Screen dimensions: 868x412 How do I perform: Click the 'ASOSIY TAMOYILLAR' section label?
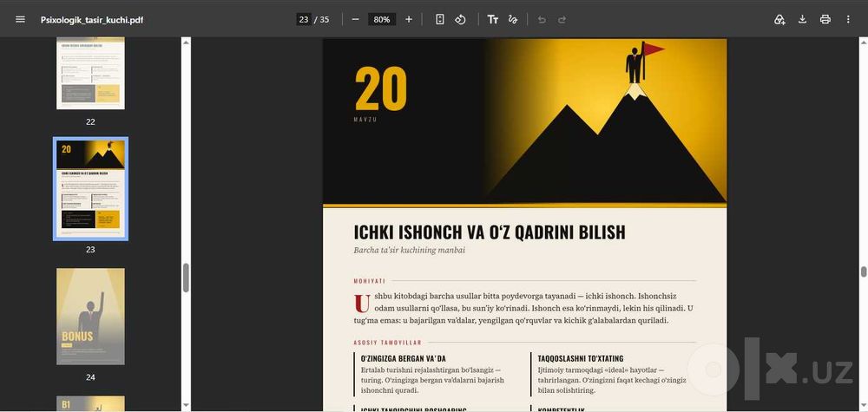387,343
